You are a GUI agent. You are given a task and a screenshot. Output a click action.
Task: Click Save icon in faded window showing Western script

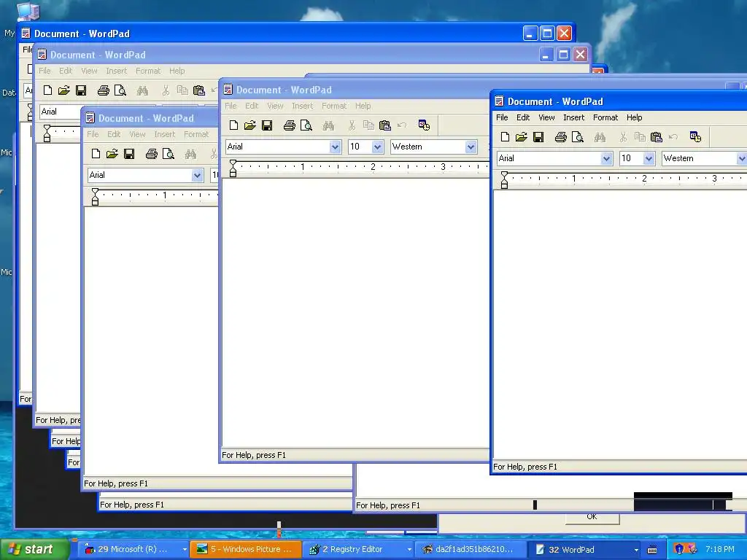[x=267, y=125]
